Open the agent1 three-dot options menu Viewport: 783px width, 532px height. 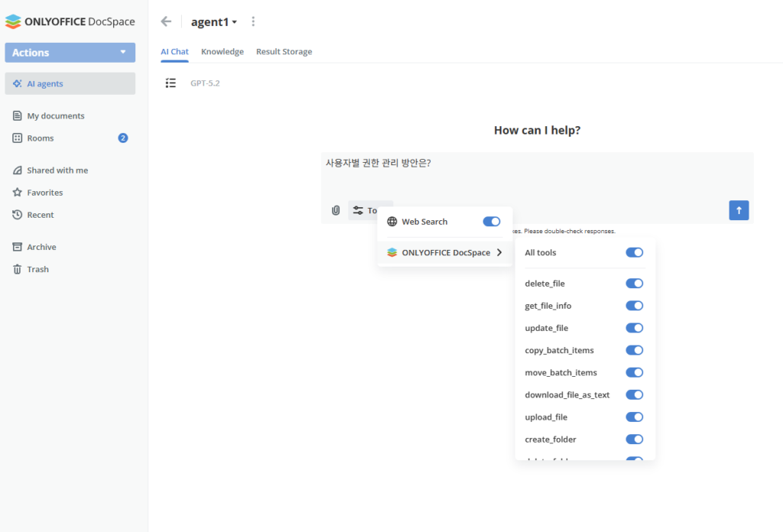point(253,21)
